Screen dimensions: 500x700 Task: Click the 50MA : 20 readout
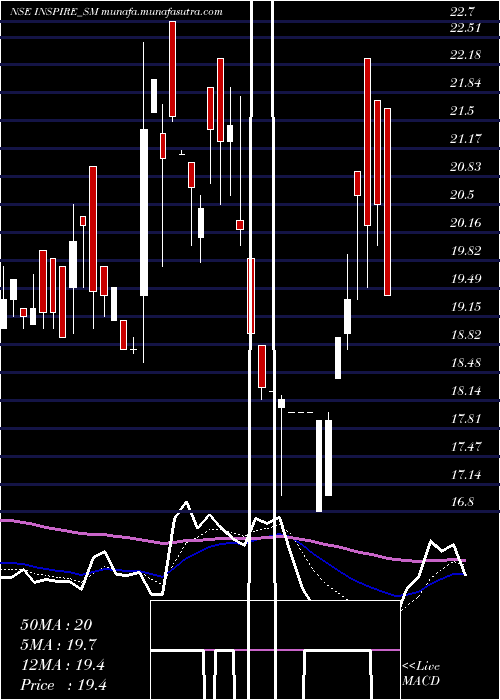[x=56, y=625]
